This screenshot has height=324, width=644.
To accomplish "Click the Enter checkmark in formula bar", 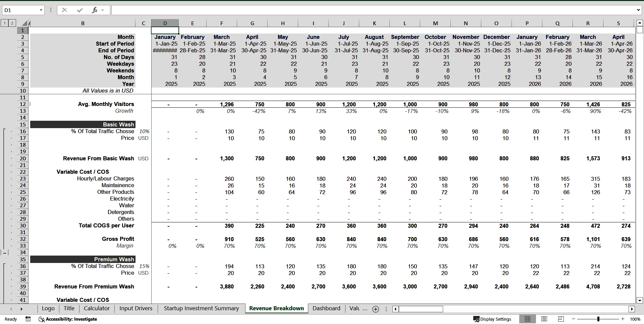I will click(80, 10).
